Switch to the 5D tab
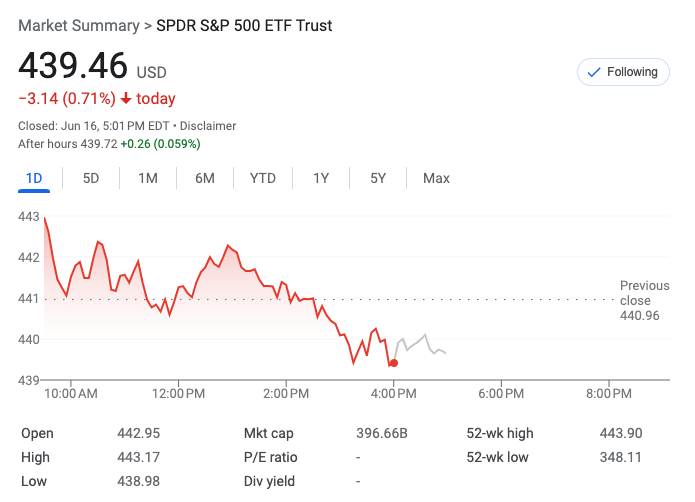 tap(91, 179)
